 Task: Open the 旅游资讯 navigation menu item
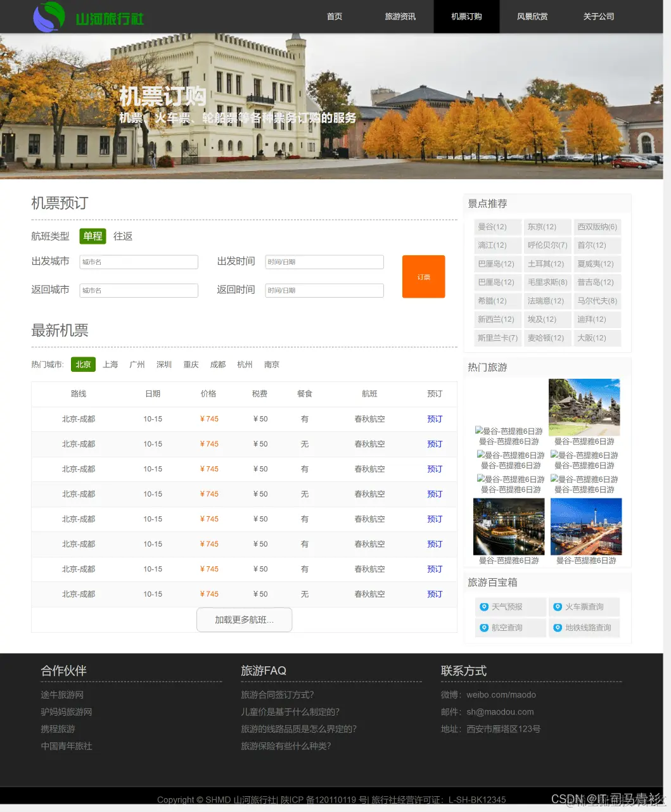click(400, 16)
